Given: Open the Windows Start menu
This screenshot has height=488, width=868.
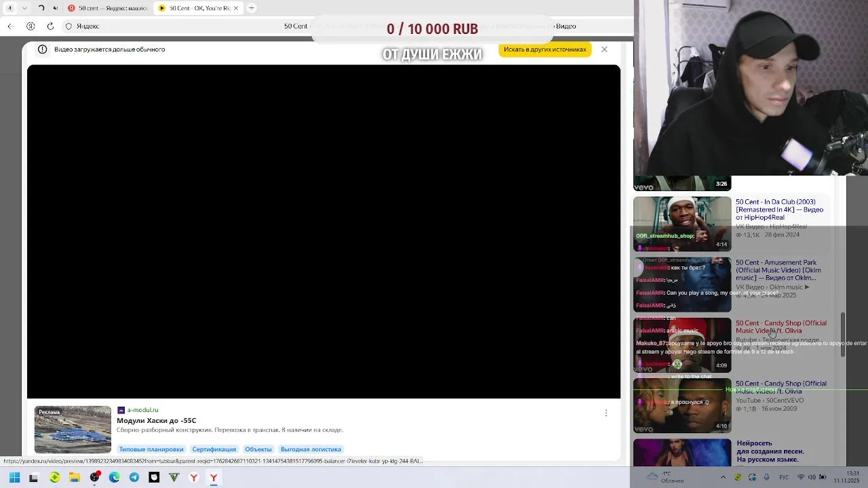Looking at the screenshot, I should pos(14,478).
